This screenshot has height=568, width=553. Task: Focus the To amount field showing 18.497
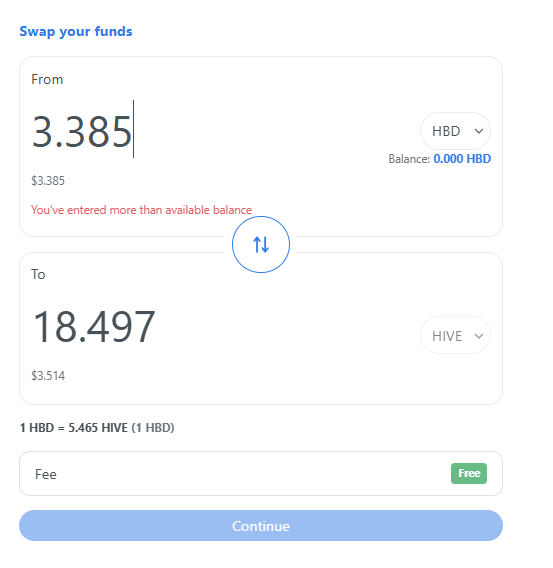[x=217, y=327]
